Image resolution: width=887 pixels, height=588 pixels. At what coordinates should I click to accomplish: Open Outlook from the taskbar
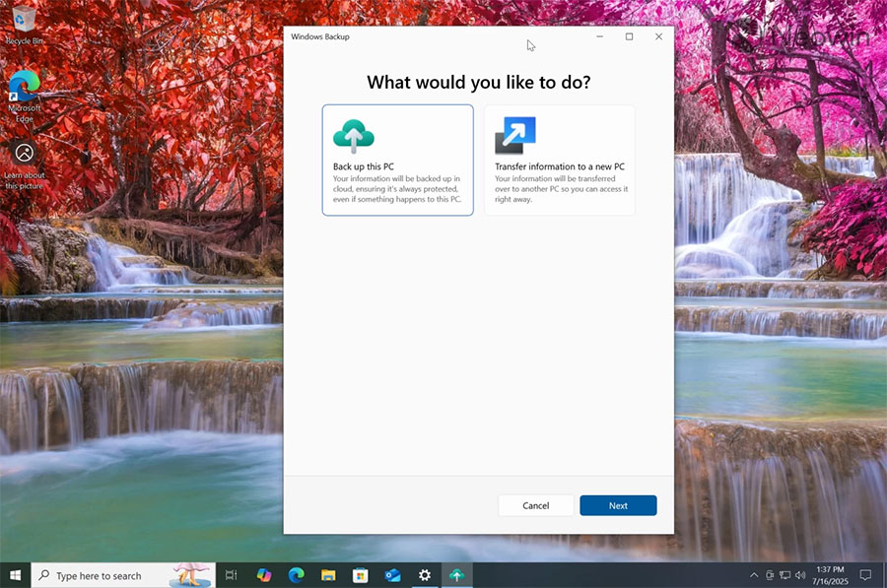tap(392, 574)
